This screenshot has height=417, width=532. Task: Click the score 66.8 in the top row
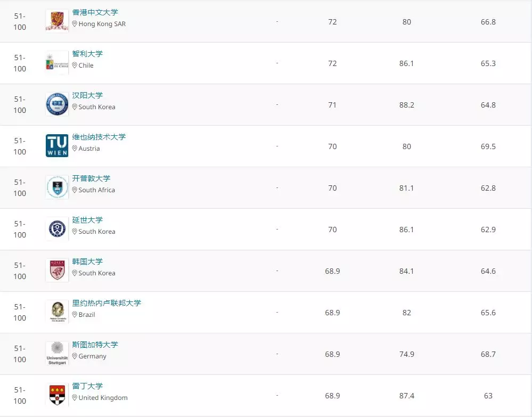(x=488, y=22)
